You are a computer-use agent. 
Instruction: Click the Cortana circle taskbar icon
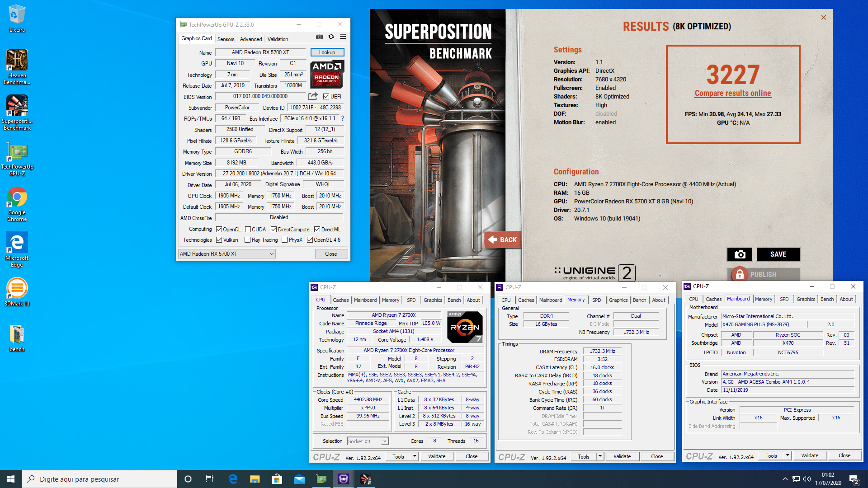tap(188, 479)
